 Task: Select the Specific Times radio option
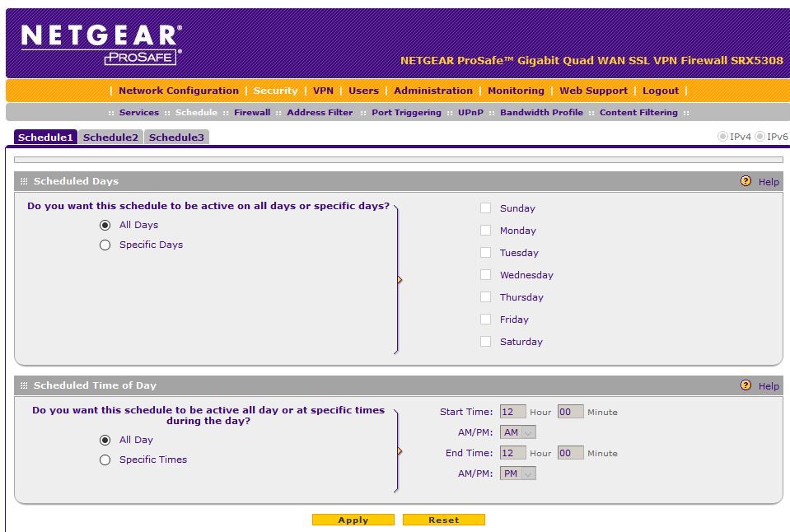click(105, 460)
